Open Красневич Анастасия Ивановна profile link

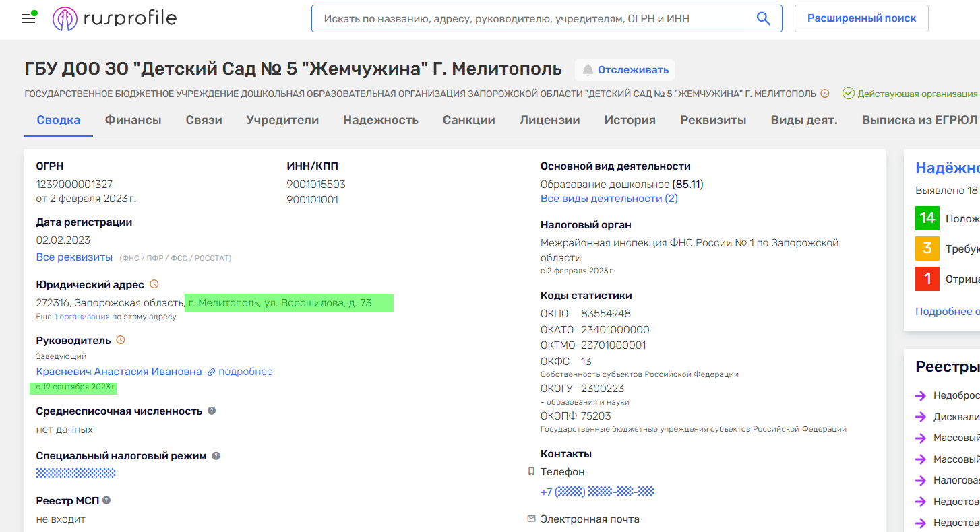(119, 372)
